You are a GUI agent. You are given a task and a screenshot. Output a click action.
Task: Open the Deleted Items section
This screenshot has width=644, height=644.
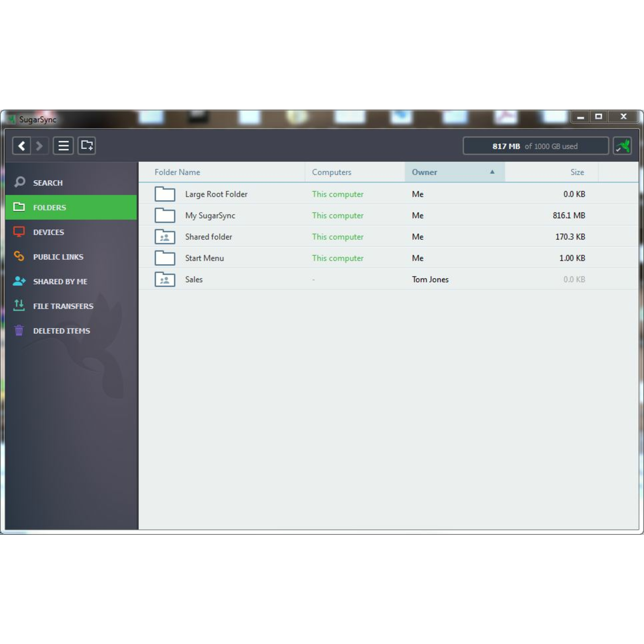71,331
